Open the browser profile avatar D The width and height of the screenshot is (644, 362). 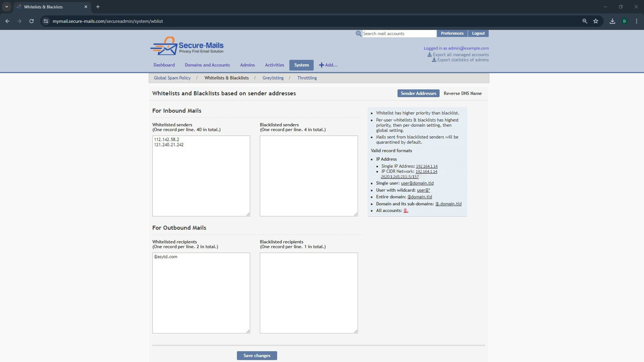pyautogui.click(x=625, y=21)
